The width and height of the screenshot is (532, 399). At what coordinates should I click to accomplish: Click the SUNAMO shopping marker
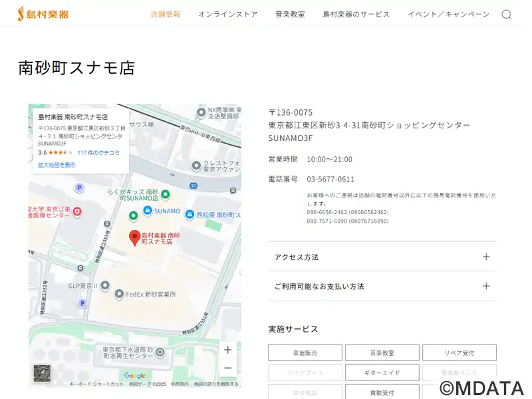(147, 211)
